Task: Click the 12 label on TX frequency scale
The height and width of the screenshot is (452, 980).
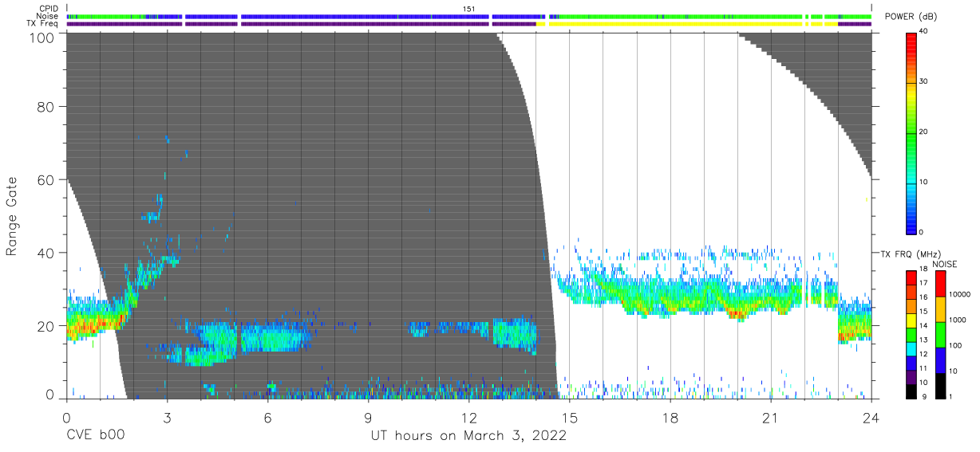Action: point(925,355)
